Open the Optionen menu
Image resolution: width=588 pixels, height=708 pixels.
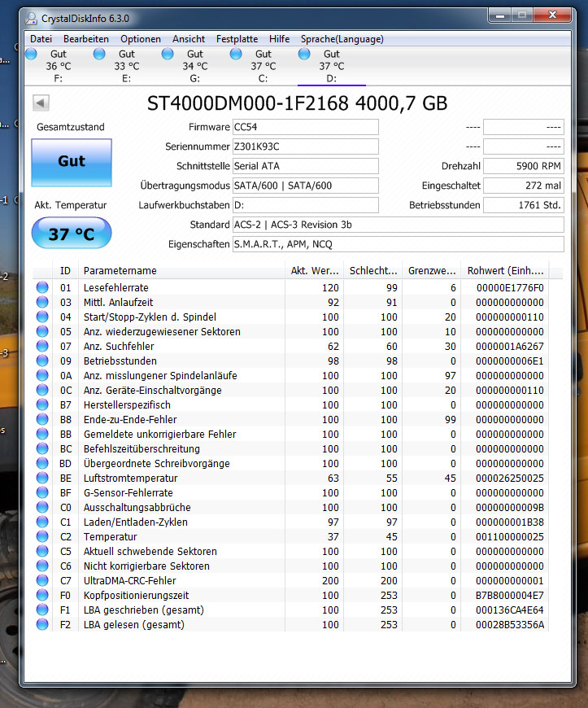click(141, 39)
